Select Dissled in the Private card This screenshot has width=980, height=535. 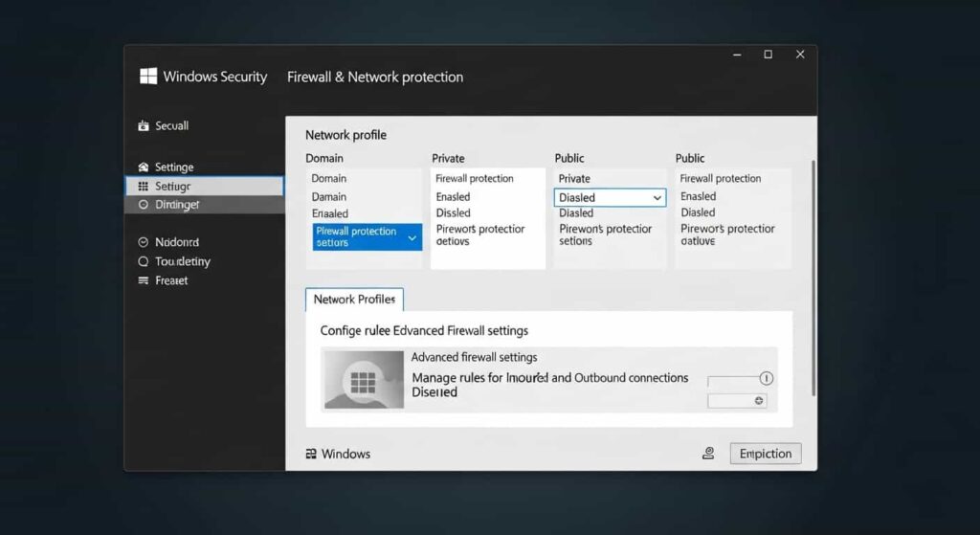tap(453, 212)
